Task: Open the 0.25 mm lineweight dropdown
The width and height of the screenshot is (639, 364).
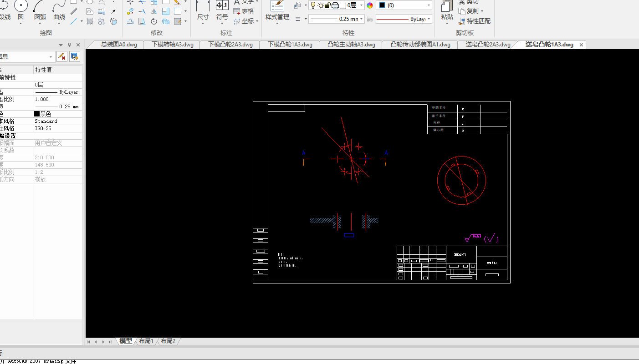Action: click(x=362, y=19)
